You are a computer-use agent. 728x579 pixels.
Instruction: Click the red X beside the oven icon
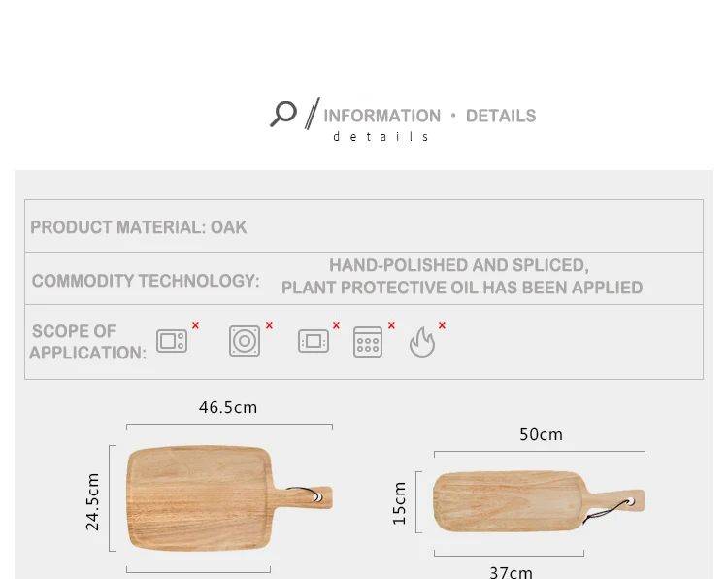[336, 325]
